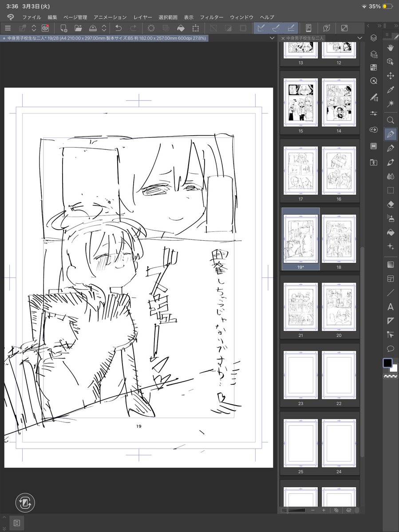Image resolution: width=399 pixels, height=532 pixels.
Task: Open the Navigator palette icon
Action: tap(374, 81)
